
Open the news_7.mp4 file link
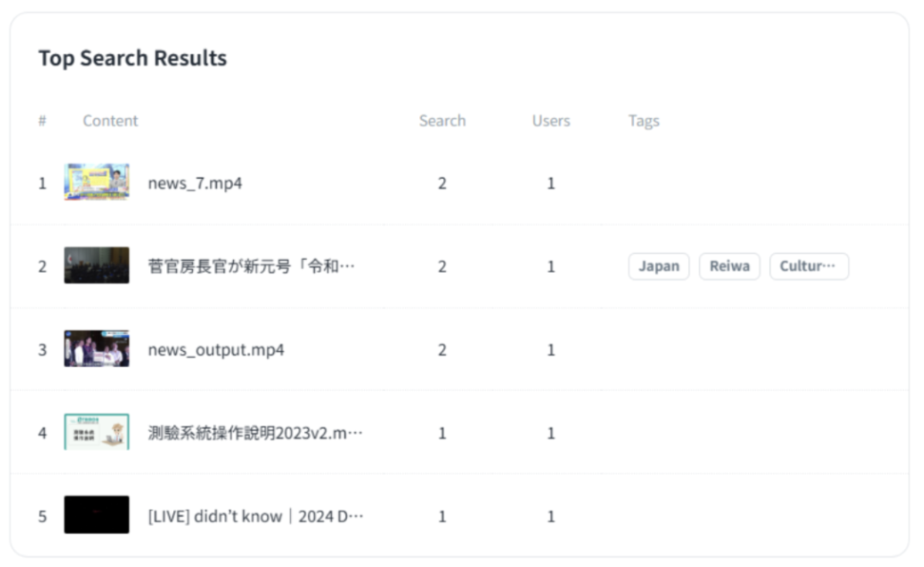(x=195, y=183)
